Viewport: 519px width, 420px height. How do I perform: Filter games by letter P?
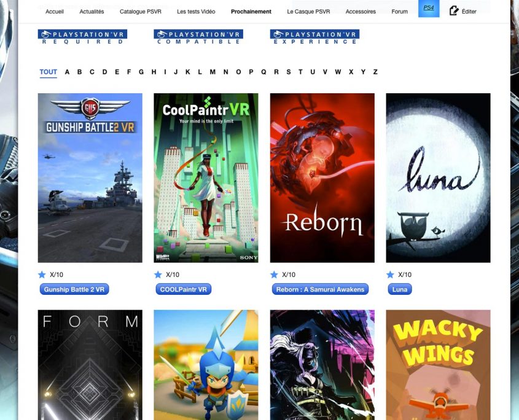point(251,72)
